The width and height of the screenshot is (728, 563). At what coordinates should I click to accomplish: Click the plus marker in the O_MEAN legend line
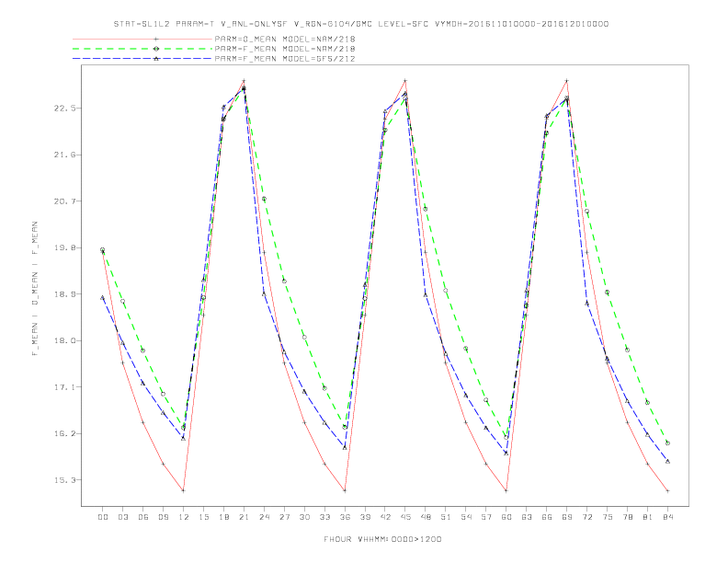(156, 39)
